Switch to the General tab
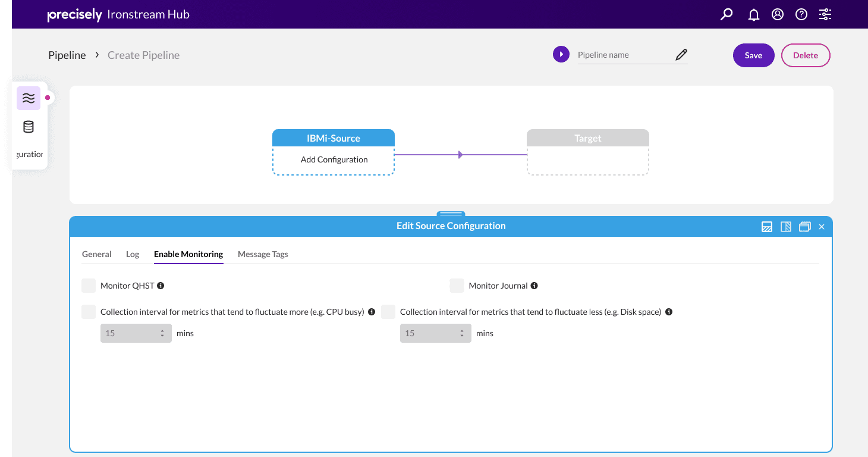This screenshot has width=868, height=457. click(x=97, y=254)
